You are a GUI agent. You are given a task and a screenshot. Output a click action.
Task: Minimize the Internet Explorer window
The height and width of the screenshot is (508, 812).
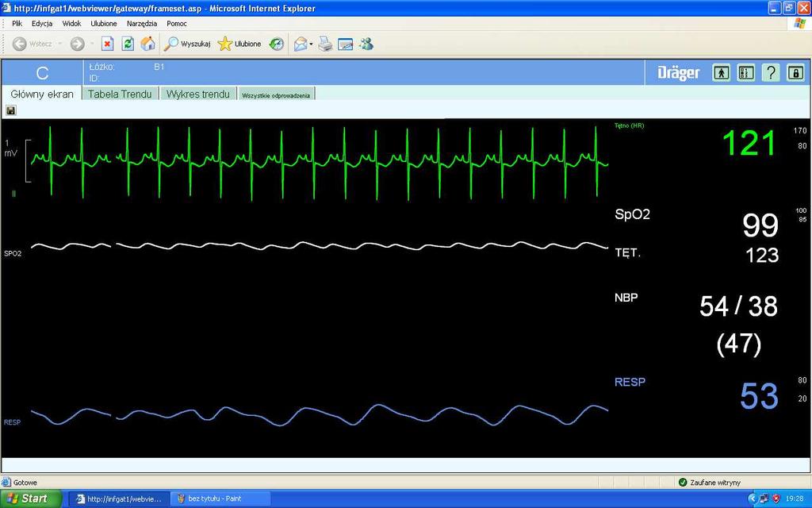(x=774, y=8)
